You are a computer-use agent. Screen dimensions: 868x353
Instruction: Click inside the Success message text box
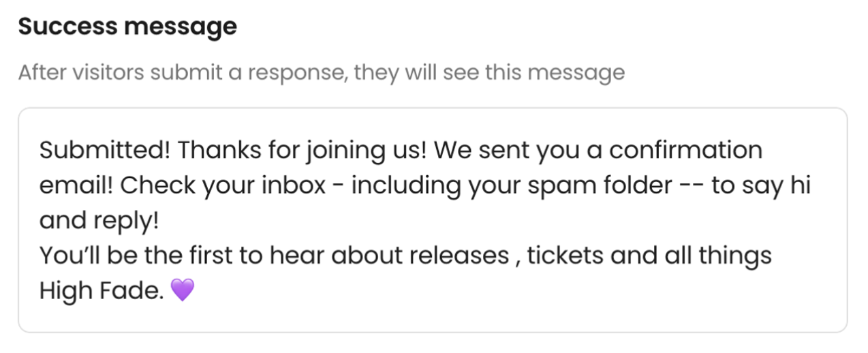(433, 220)
